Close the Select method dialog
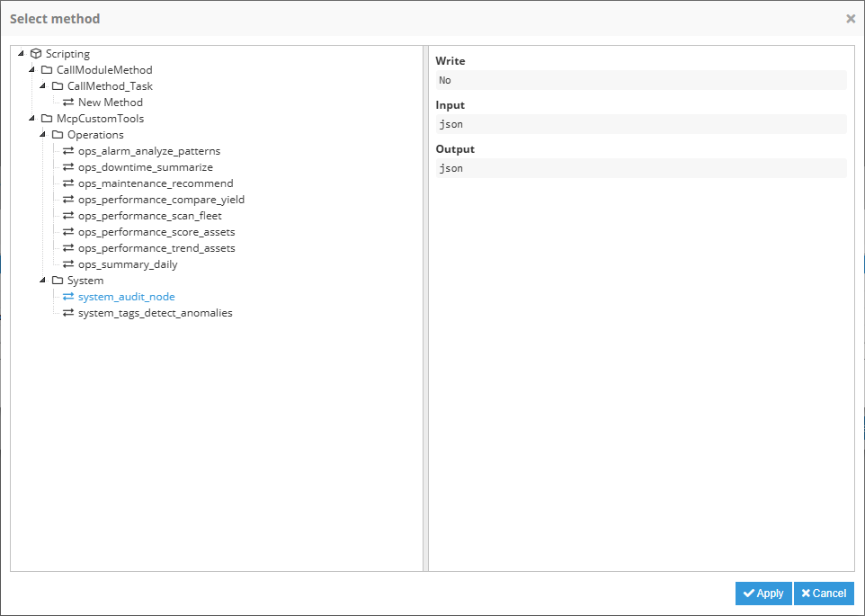The width and height of the screenshot is (865, 616). [x=851, y=19]
